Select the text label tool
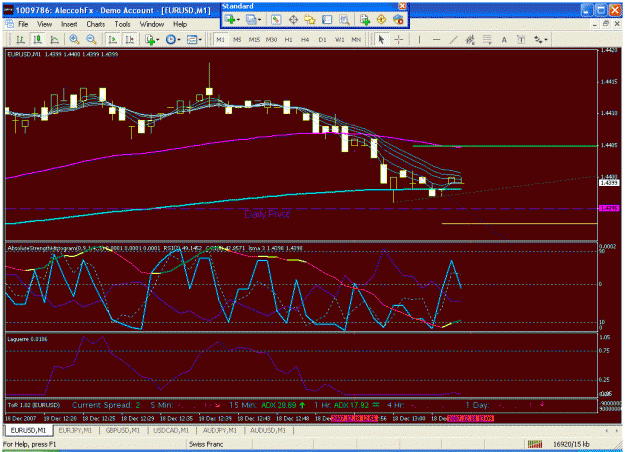The image size is (625, 452). coord(521,39)
